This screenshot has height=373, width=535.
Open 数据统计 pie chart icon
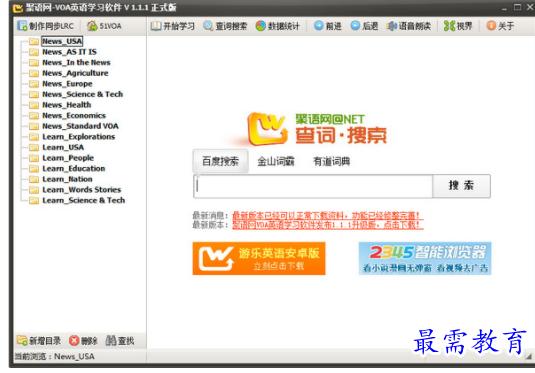pyautogui.click(x=261, y=26)
